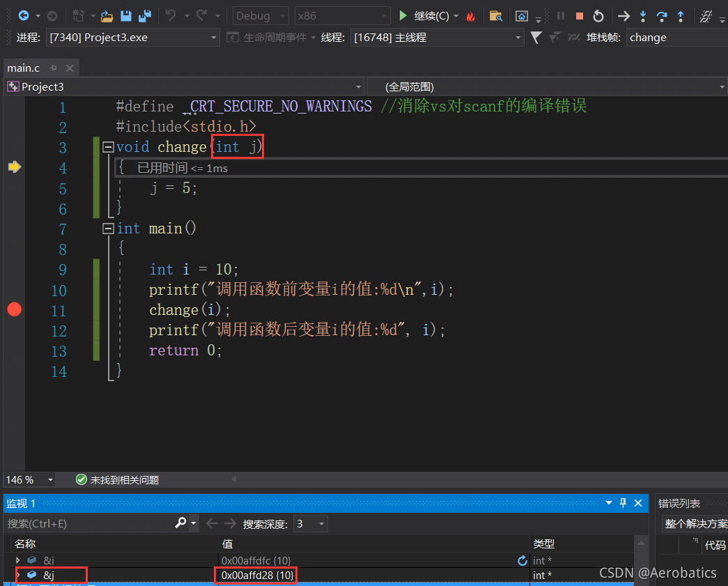Open the 146 % zoom level dropdown

pyautogui.click(x=49, y=479)
